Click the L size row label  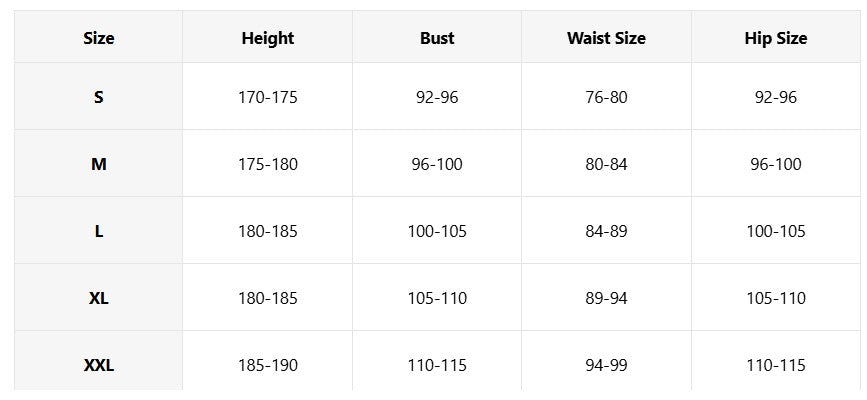tap(98, 231)
